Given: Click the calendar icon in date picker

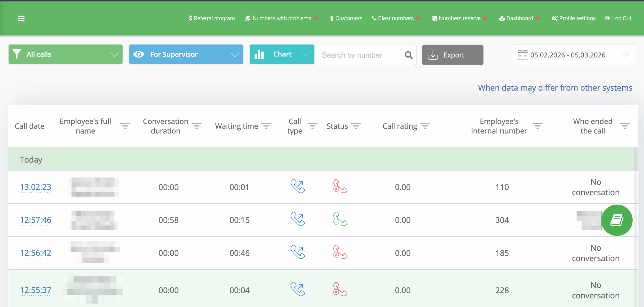Looking at the screenshot, I should (523, 55).
